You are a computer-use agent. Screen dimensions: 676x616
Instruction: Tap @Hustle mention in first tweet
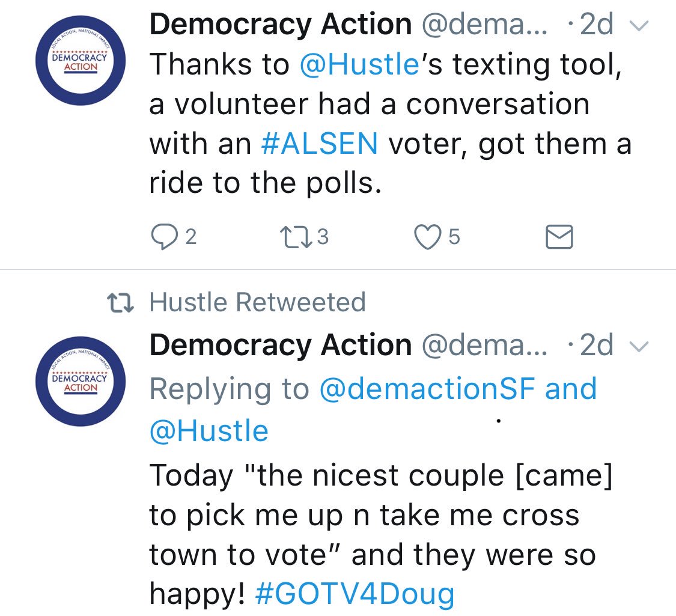(359, 64)
